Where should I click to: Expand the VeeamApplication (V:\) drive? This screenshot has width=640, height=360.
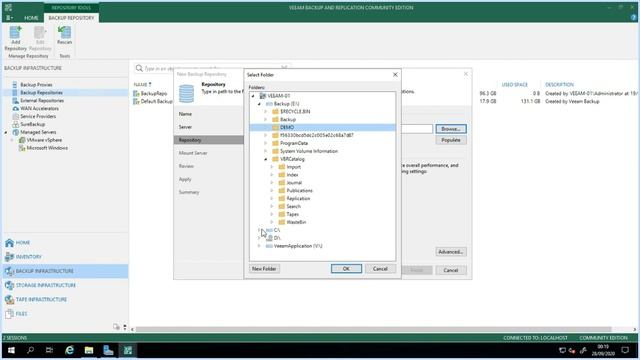(259, 246)
